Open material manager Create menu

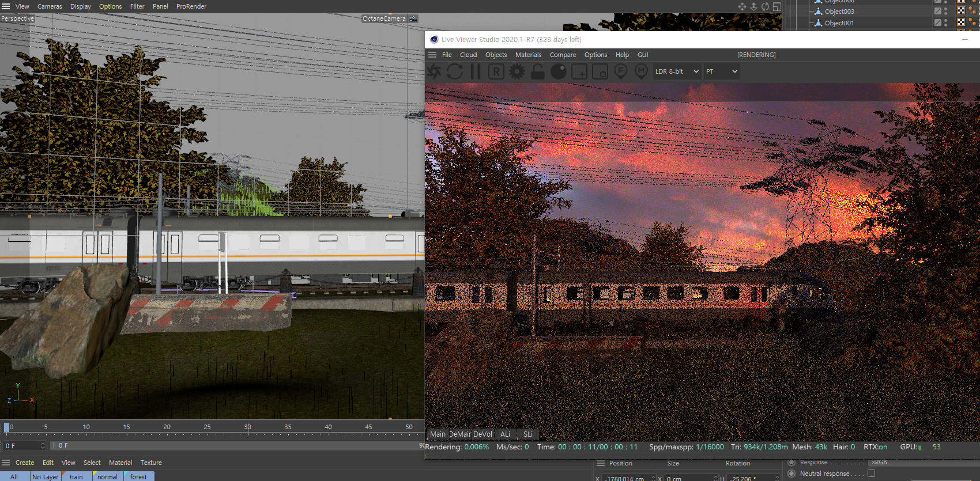pos(25,463)
